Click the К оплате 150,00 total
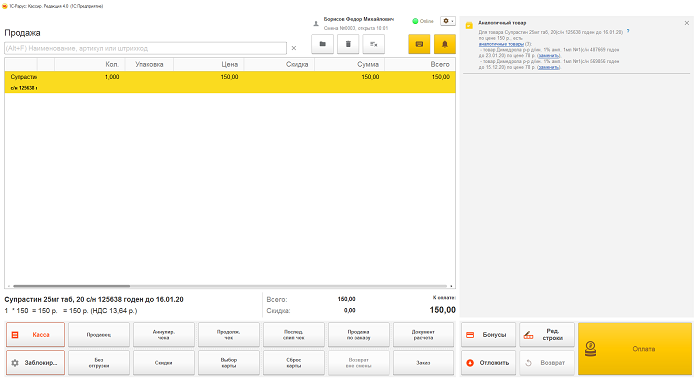 pos(442,310)
